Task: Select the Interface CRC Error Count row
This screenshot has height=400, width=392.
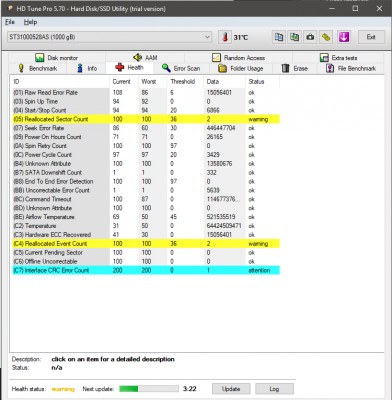Action: [x=146, y=270]
